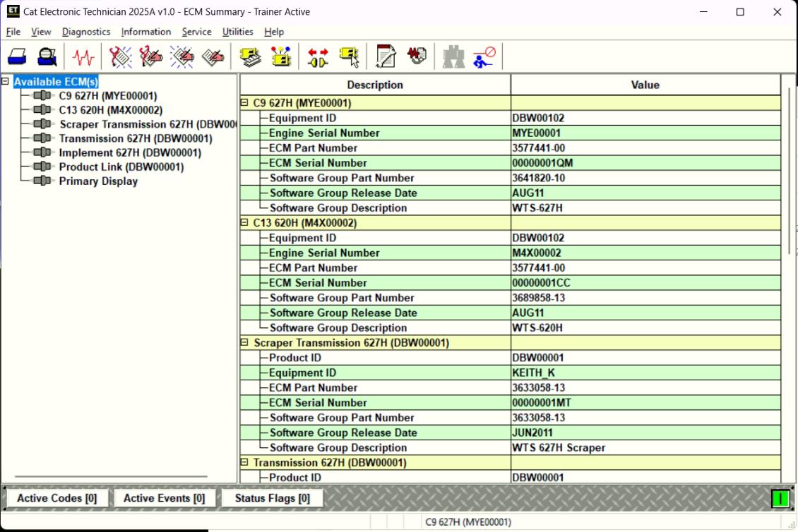798x532 pixels.
Task: Click the table's vertical scrollbar thumb
Action: [790, 170]
